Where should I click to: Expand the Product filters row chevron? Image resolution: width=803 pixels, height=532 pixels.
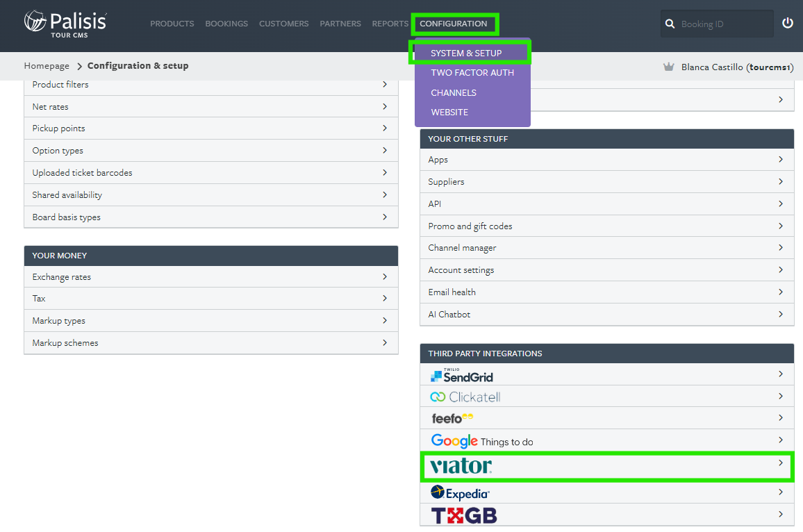click(385, 84)
